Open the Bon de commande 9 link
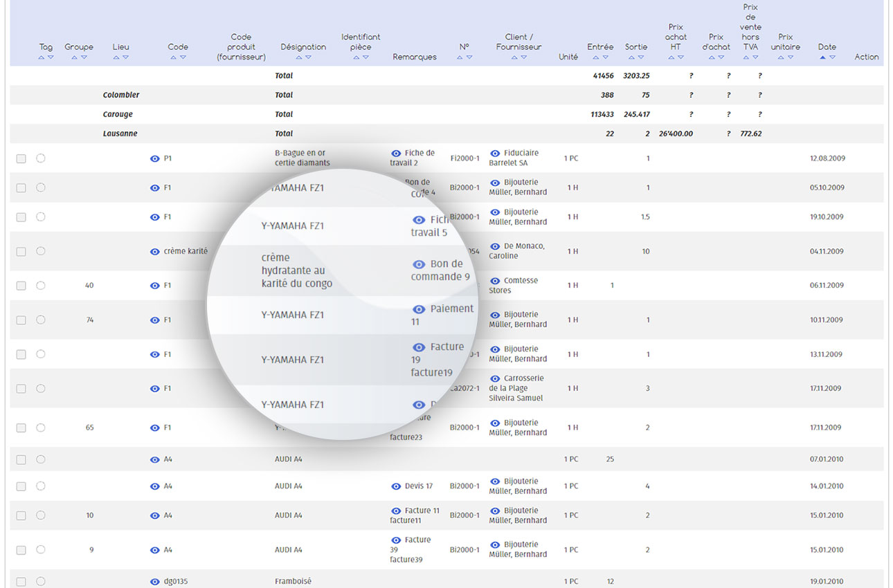893x588 pixels. [x=446, y=264]
